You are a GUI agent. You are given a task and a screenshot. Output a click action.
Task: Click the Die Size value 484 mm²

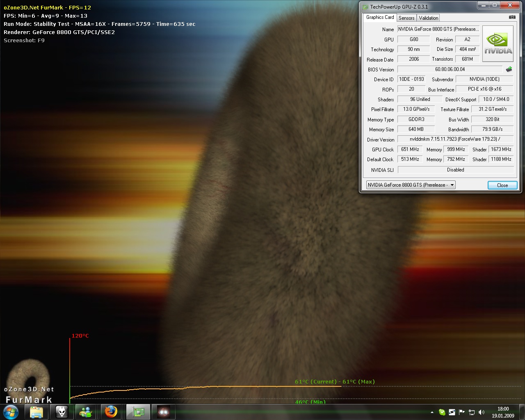tap(467, 49)
